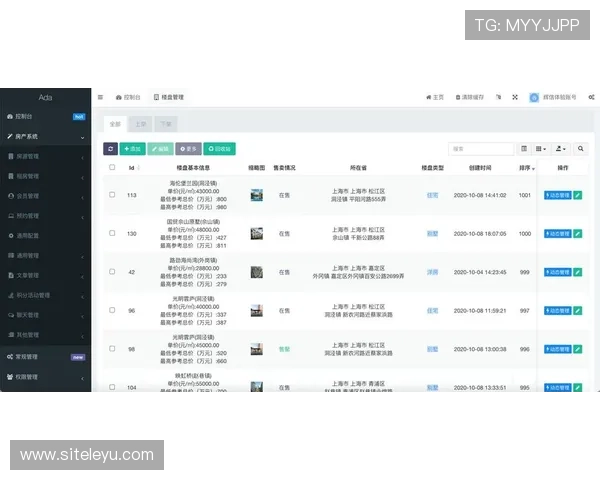The width and height of the screenshot is (600, 480).
Task: Click the hamburger sidebar toggle icon
Action: [x=100, y=97]
